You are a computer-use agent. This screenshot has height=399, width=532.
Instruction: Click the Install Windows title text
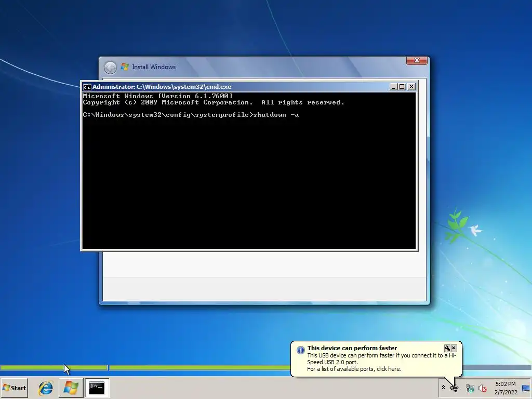tap(154, 67)
